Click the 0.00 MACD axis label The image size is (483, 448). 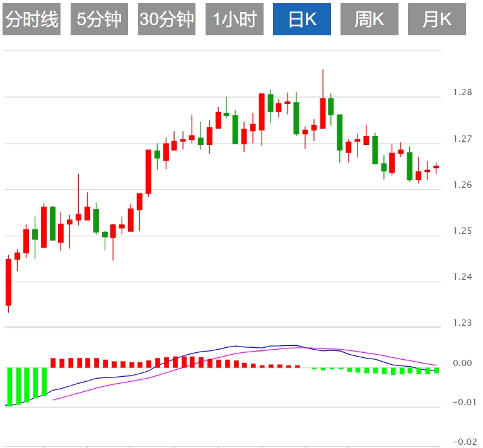(462, 364)
